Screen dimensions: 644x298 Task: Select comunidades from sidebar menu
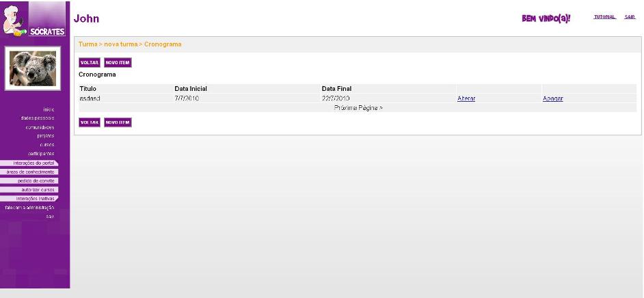(x=40, y=127)
